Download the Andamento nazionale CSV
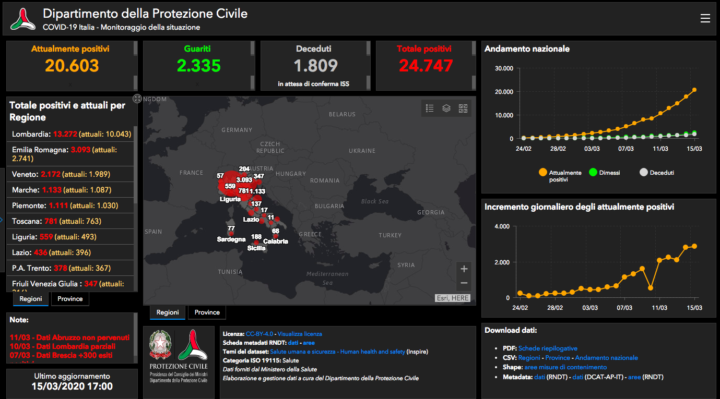The height and width of the screenshot is (399, 720). coord(606,358)
